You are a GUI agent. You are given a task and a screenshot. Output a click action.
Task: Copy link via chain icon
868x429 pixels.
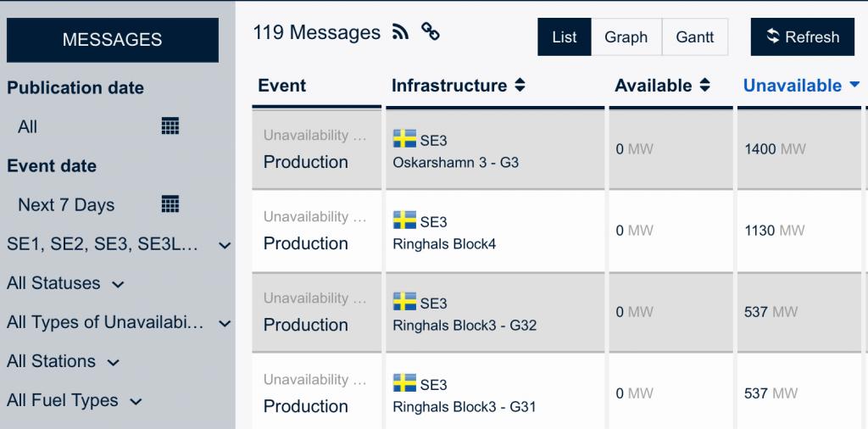(x=430, y=31)
